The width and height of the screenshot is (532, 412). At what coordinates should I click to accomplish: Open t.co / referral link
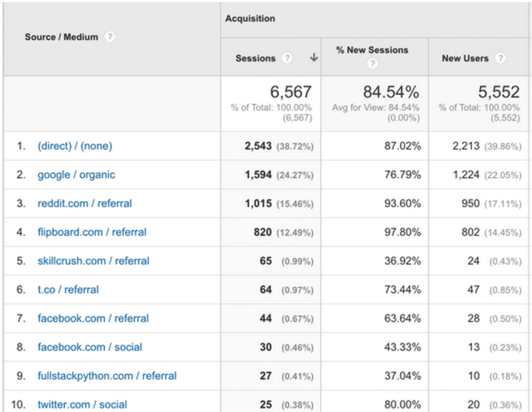68,290
